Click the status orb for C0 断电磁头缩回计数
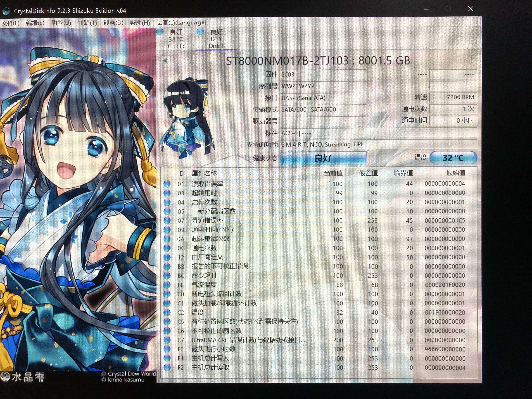Image resolution: width=532 pixels, height=399 pixels. click(167, 294)
